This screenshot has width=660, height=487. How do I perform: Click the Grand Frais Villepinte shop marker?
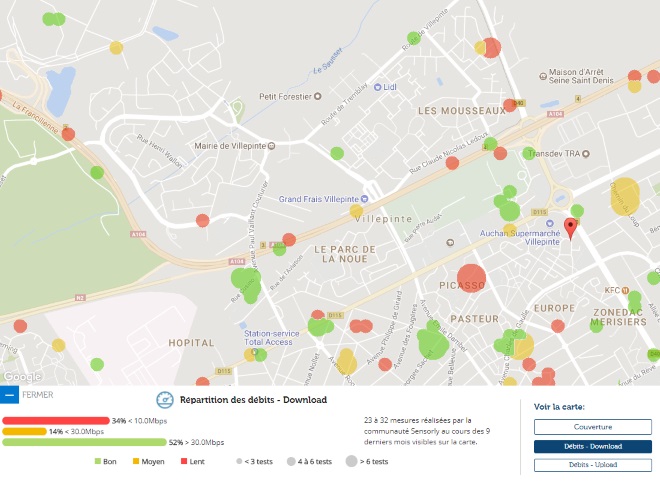point(365,199)
